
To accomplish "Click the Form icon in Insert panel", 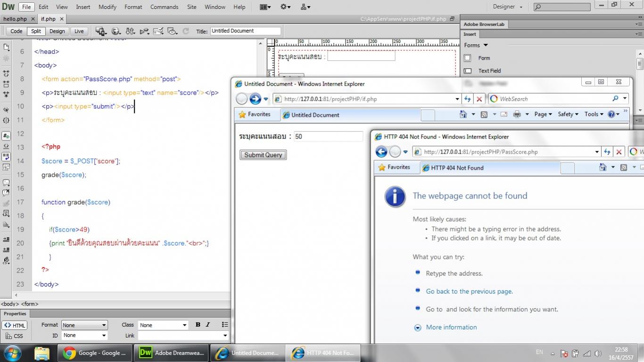I will pos(468,58).
